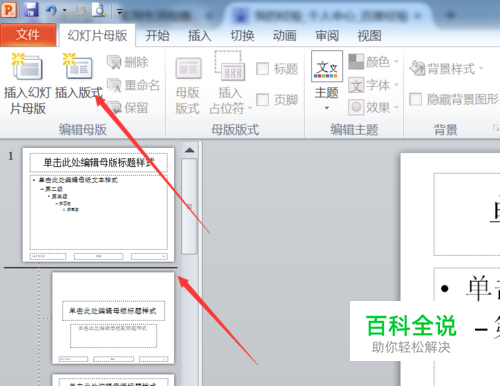Screen dimensions: 500x386
Task: Select the 视图 tab
Action: tap(369, 35)
